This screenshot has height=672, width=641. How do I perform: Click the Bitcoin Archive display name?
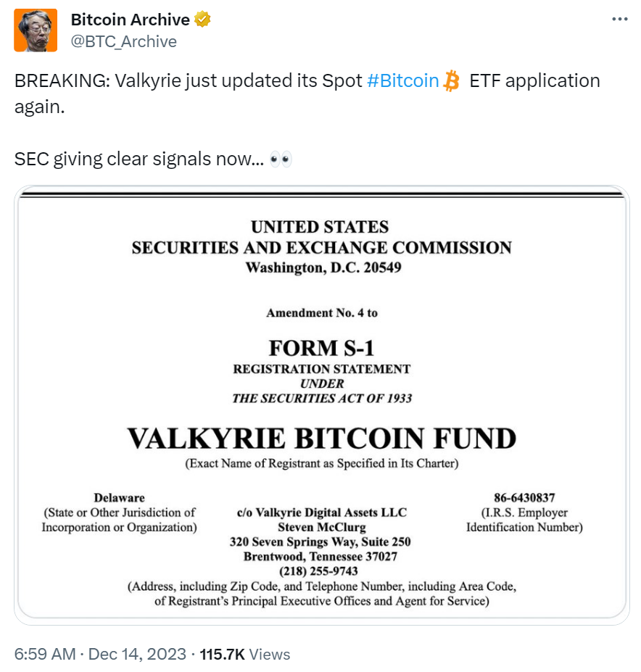click(131, 20)
